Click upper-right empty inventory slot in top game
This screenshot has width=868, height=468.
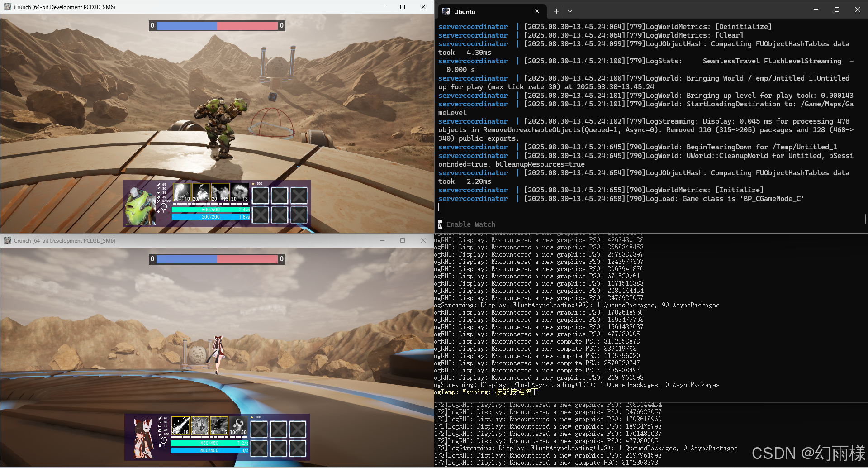click(x=299, y=196)
